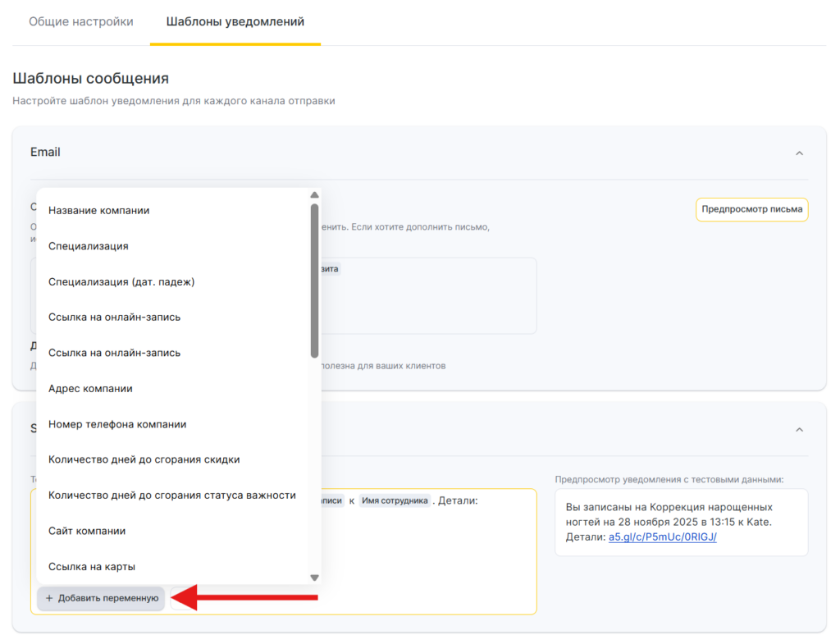The height and width of the screenshot is (644, 840).
Task: Click the Имя сотрудника variable chip
Action: tap(395, 500)
